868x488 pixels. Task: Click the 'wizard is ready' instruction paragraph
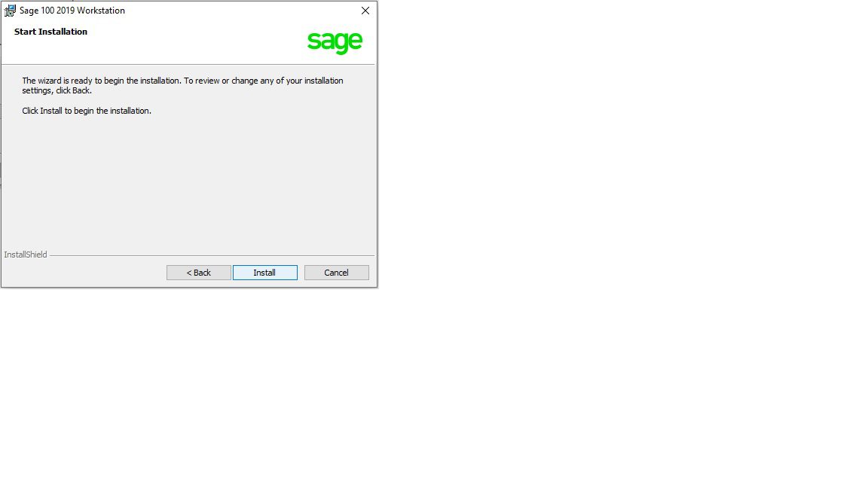(182, 85)
